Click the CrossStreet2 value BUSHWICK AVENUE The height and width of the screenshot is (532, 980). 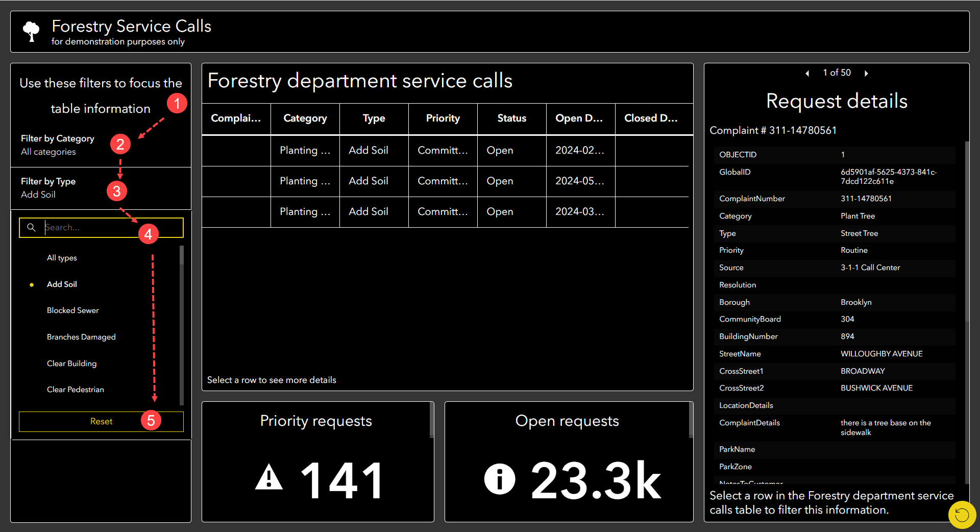point(876,388)
